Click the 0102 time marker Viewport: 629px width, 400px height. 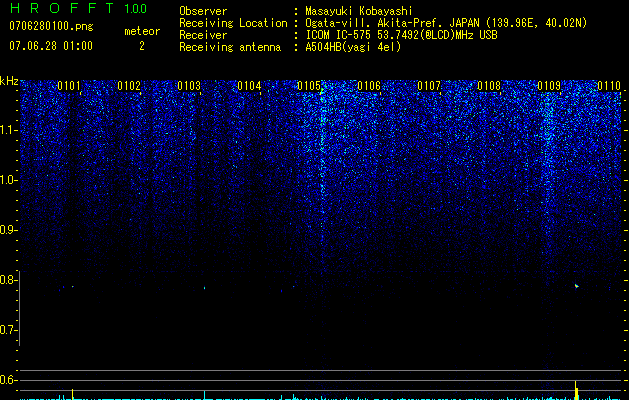[129, 86]
